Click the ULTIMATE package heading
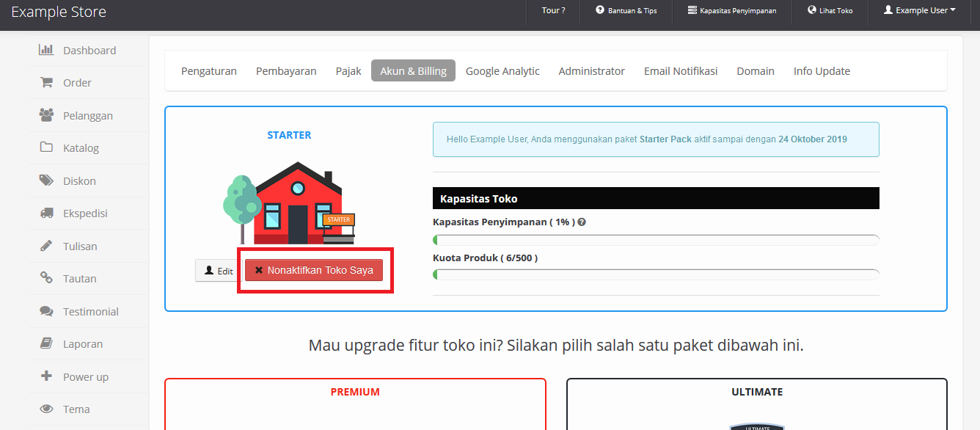980x430 pixels. [757, 392]
